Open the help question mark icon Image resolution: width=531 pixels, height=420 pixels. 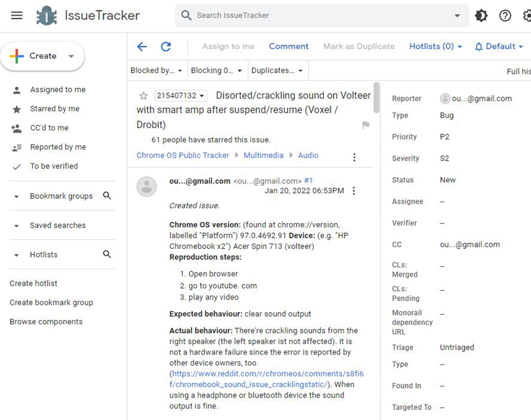point(505,15)
